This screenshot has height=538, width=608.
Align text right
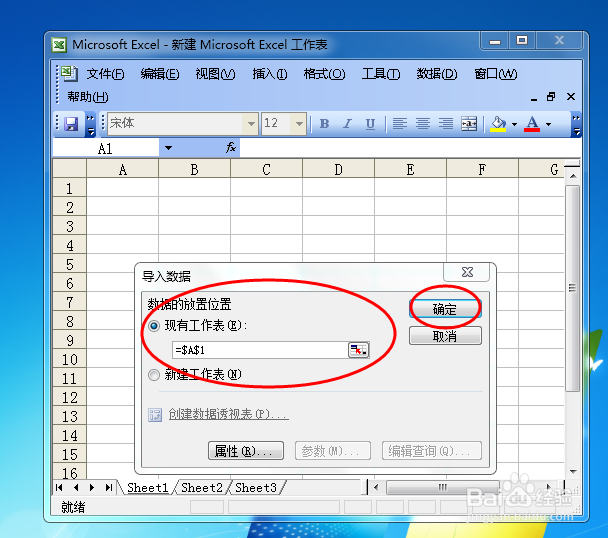click(446, 124)
